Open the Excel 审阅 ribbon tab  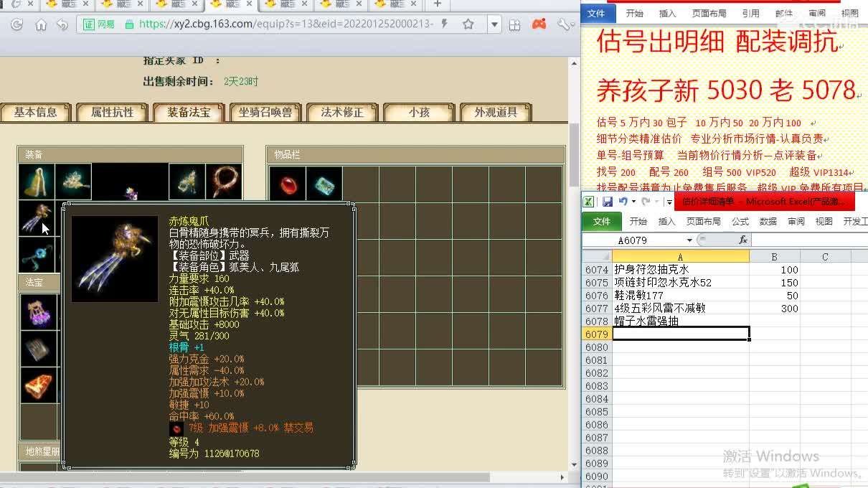(796, 222)
